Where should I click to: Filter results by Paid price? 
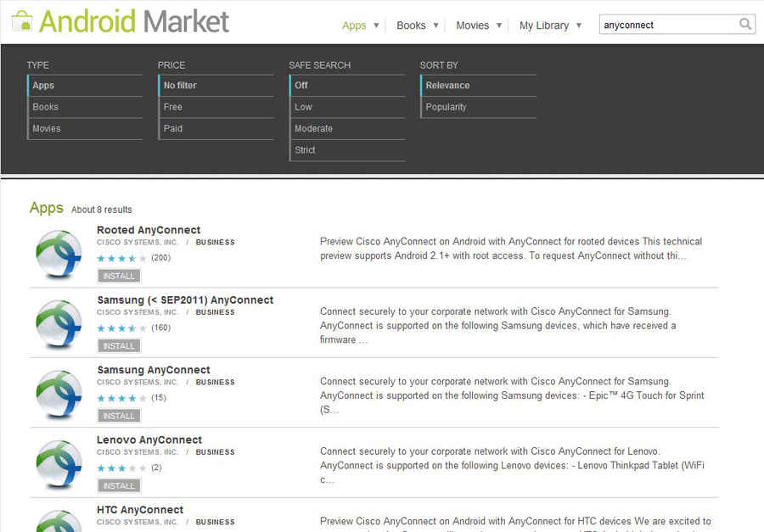tap(216, 129)
